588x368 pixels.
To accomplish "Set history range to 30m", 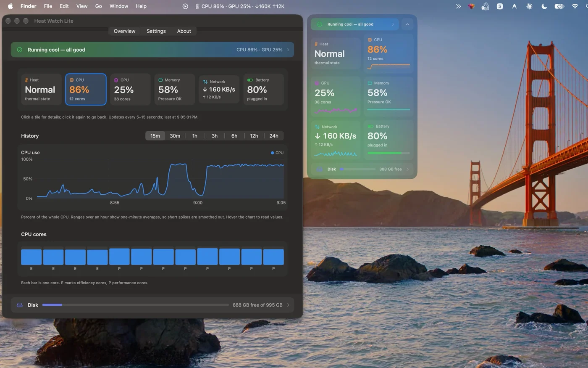I will coord(175,136).
